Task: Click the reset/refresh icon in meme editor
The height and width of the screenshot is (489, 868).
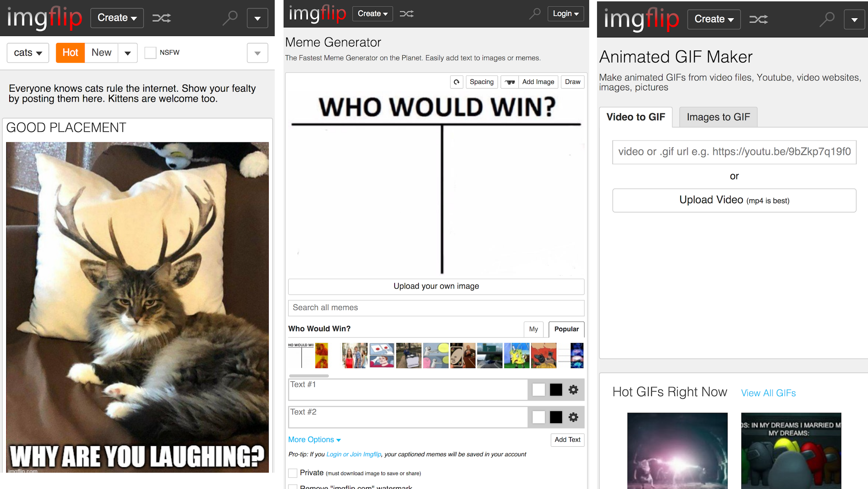Action: click(457, 82)
